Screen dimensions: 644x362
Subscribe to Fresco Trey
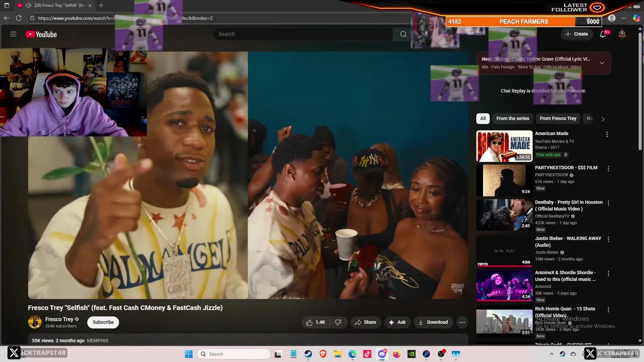(103, 322)
